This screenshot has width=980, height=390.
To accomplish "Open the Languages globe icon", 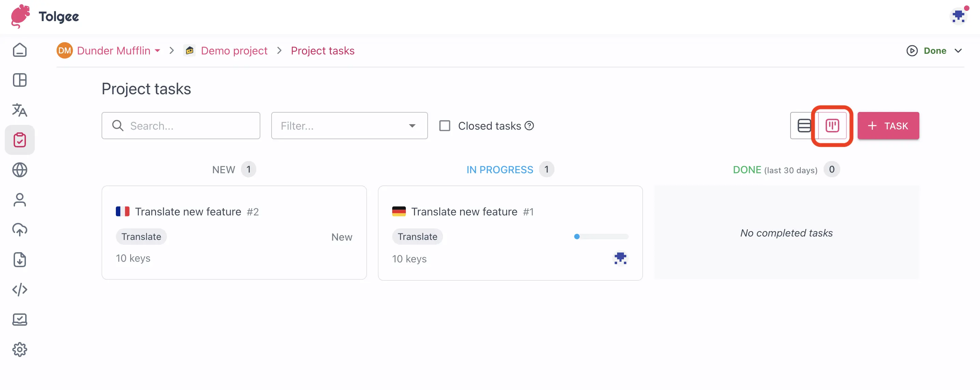I will tap(19, 170).
